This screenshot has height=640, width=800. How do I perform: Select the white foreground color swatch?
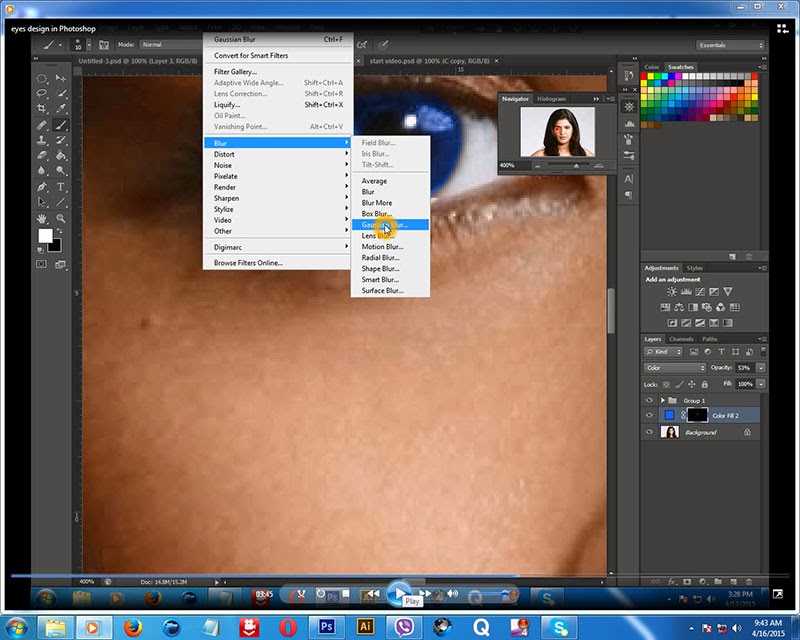(x=45, y=236)
